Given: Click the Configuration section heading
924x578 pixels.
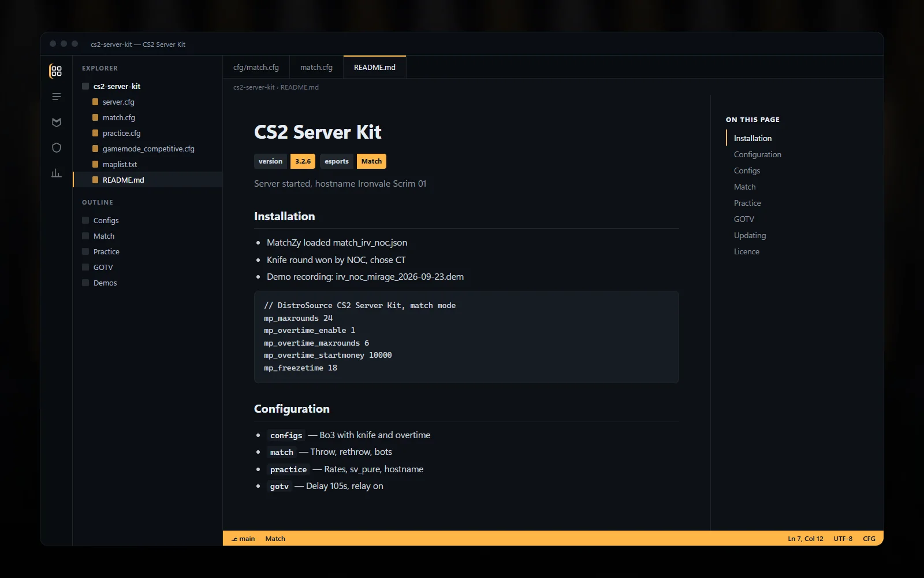Looking at the screenshot, I should [x=292, y=409].
